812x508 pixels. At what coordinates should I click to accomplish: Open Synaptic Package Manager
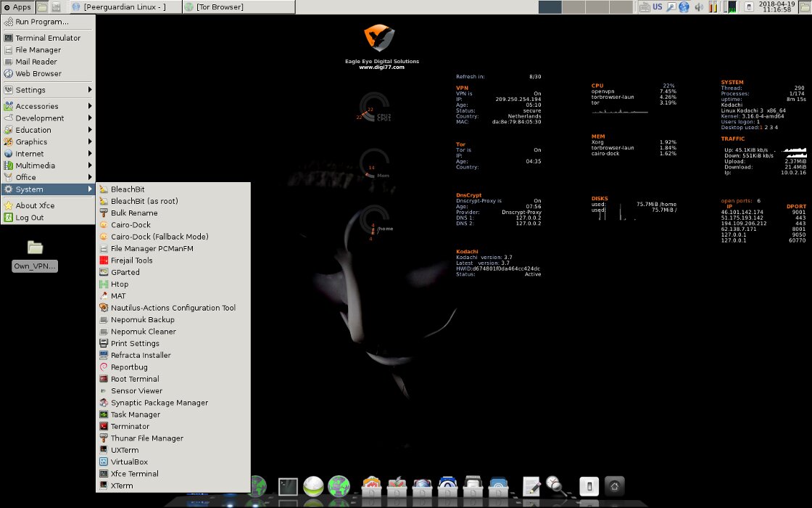click(159, 403)
